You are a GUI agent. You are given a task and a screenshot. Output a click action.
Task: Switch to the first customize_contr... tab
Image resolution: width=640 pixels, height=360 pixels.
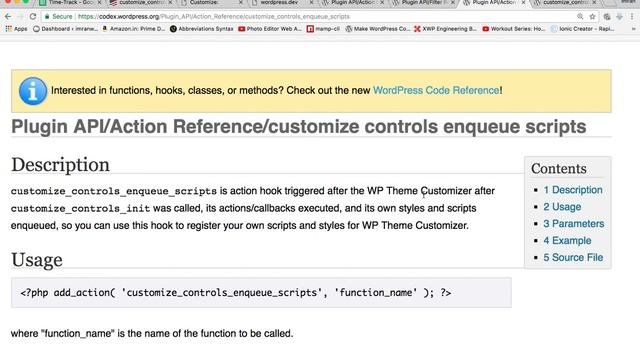(x=141, y=2)
